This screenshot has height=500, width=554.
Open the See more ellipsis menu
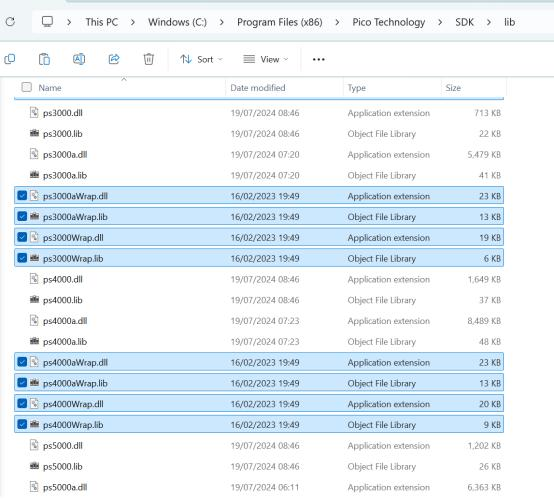pos(318,59)
